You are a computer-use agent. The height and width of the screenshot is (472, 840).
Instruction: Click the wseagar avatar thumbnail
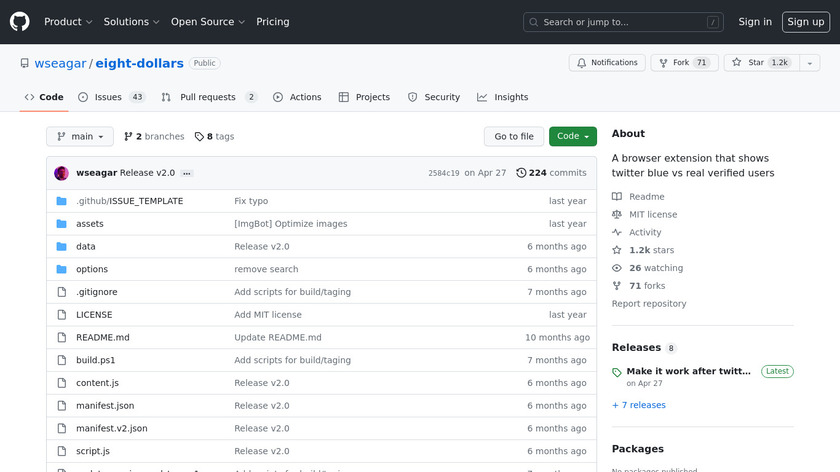(x=62, y=173)
